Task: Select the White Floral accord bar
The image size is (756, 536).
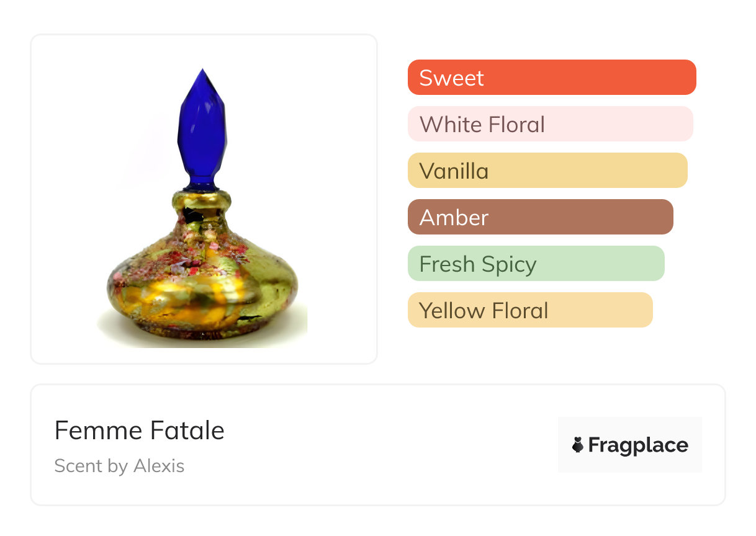Action: pyautogui.click(x=550, y=124)
